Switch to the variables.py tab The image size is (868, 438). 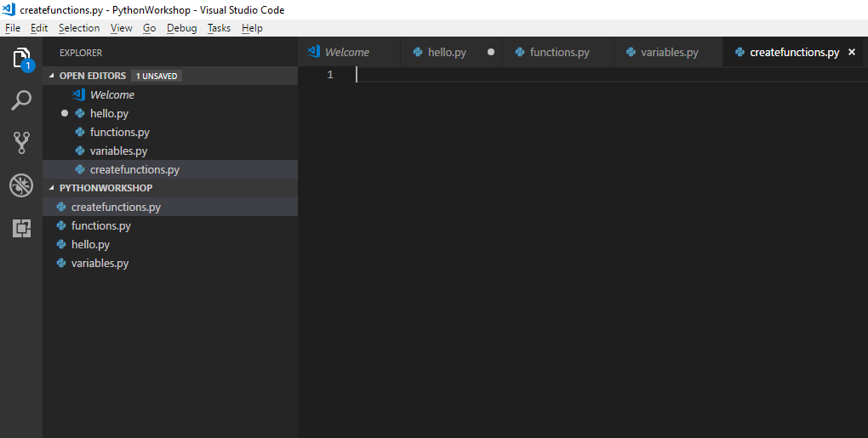(x=668, y=52)
